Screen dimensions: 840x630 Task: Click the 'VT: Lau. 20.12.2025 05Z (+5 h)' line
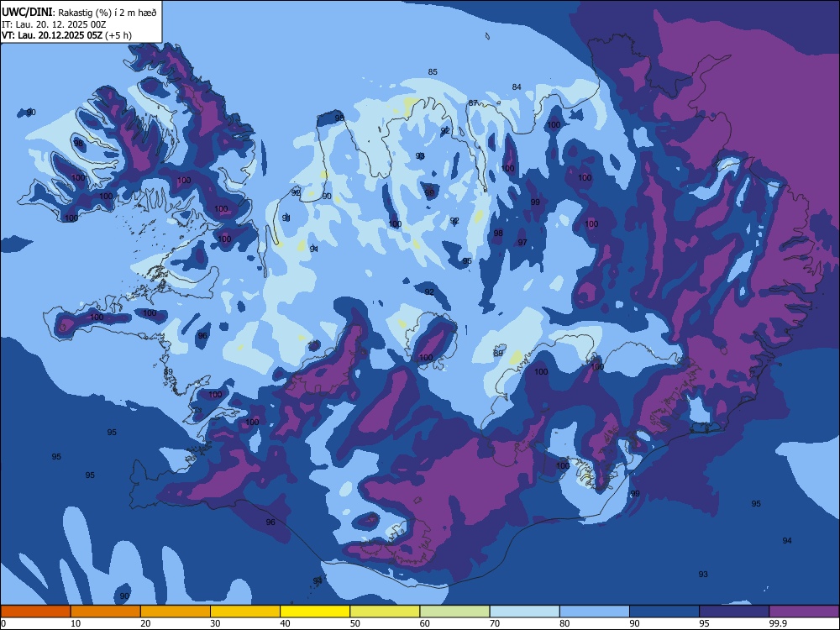pos(66,35)
